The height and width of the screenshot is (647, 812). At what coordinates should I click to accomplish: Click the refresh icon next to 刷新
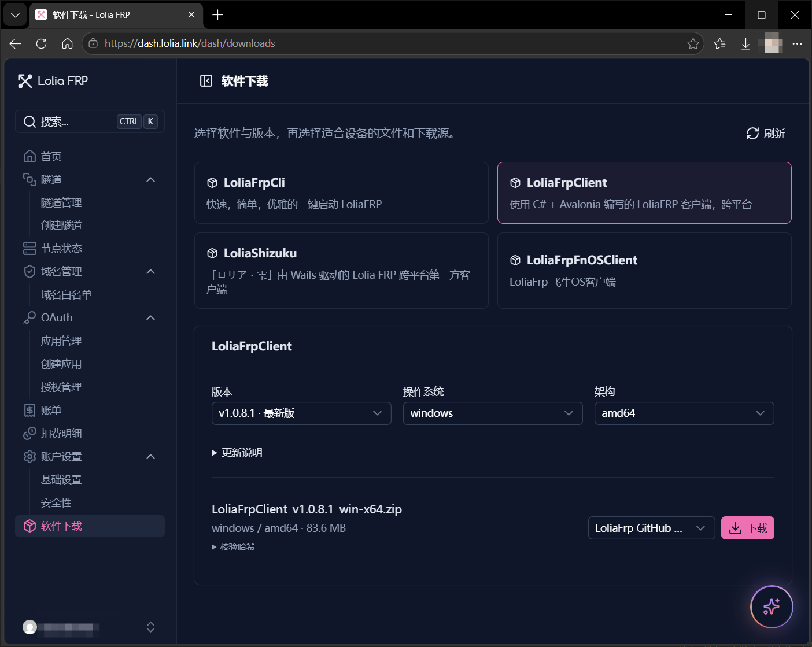[752, 134]
